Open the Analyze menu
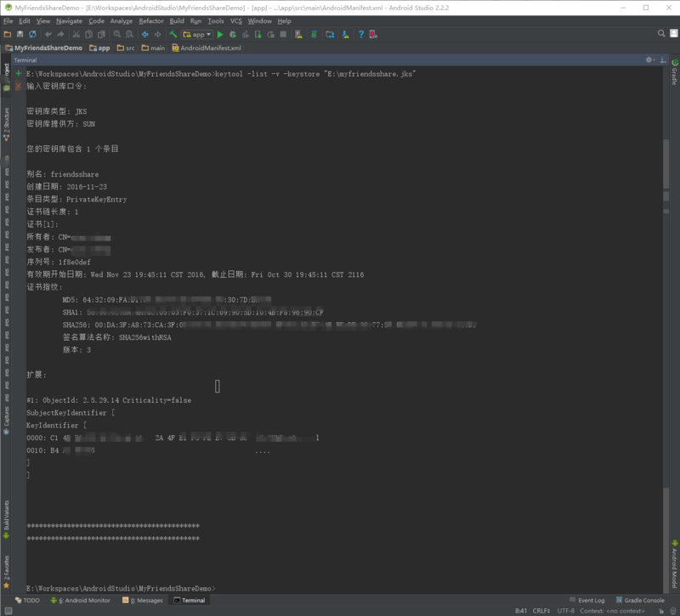Screen dimensions: 680x616 pyautogui.click(x=122, y=20)
